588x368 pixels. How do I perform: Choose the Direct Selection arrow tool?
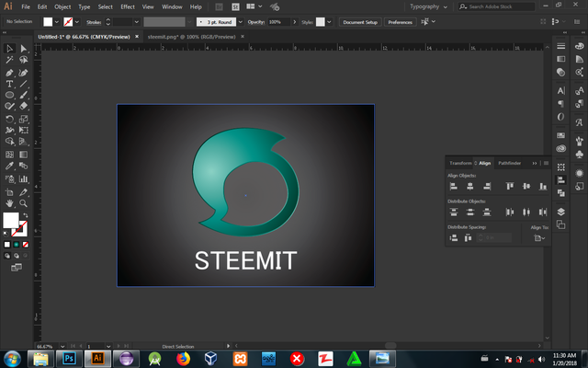click(23, 49)
